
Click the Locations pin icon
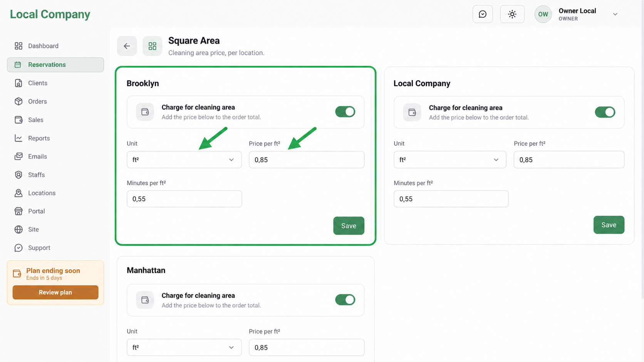pyautogui.click(x=18, y=193)
